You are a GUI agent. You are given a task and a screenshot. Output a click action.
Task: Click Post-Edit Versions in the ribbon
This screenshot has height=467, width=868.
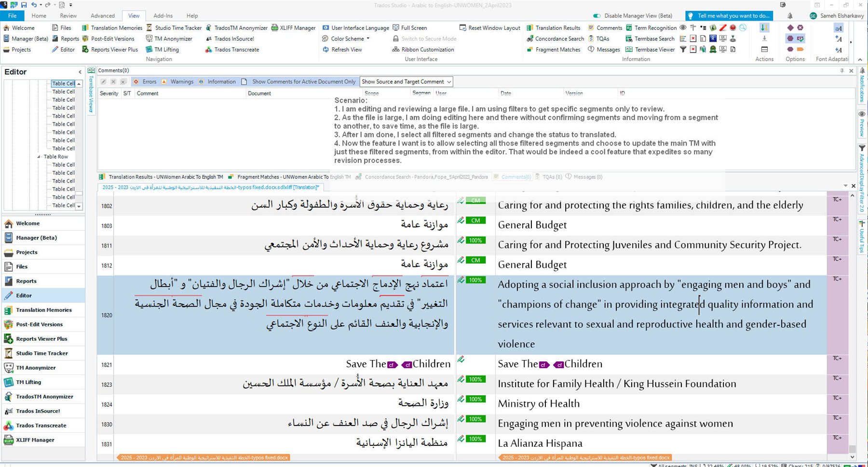coord(108,39)
